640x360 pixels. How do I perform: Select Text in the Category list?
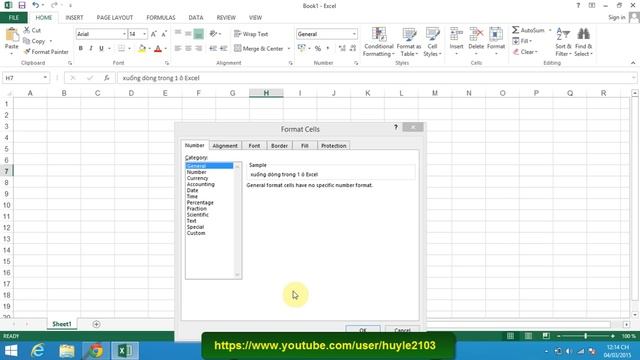[x=191, y=221]
